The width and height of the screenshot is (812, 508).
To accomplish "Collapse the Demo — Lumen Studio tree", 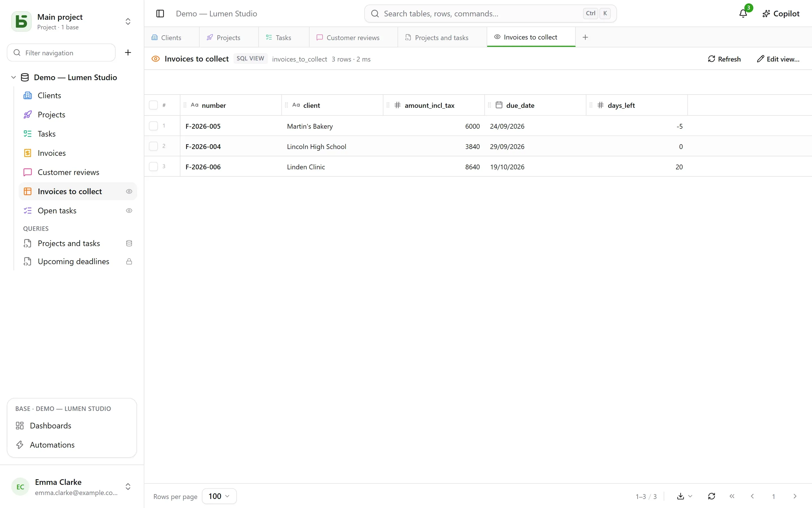I will [14, 77].
